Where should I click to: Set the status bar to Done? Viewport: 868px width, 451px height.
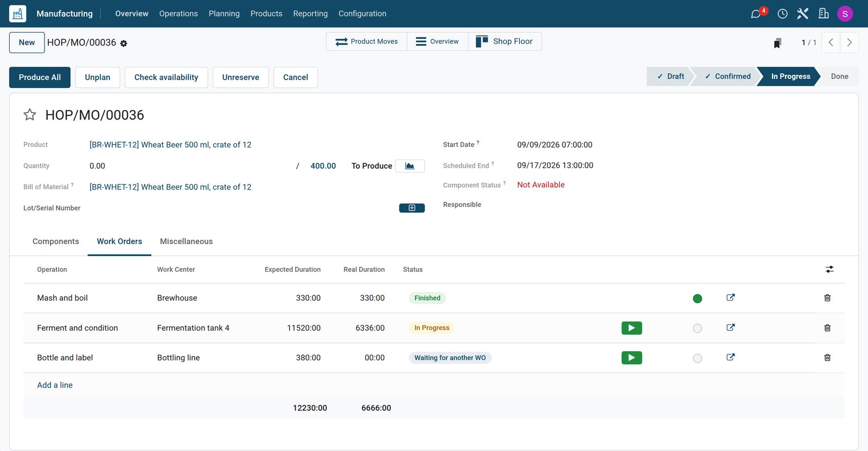point(839,77)
